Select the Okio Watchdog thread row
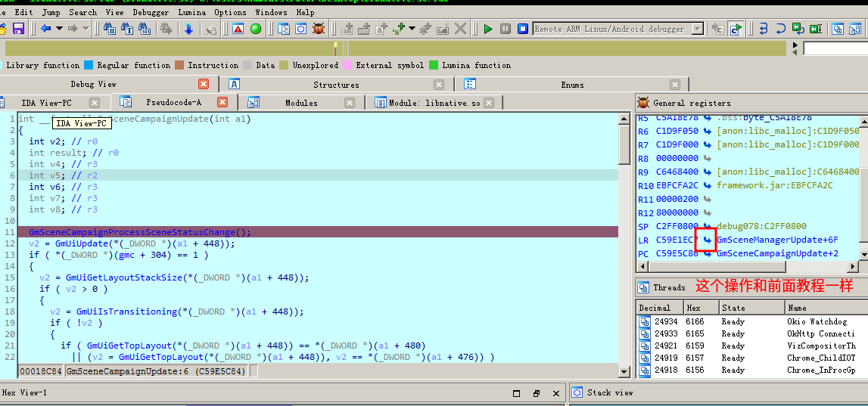868x406 pixels. point(752,321)
